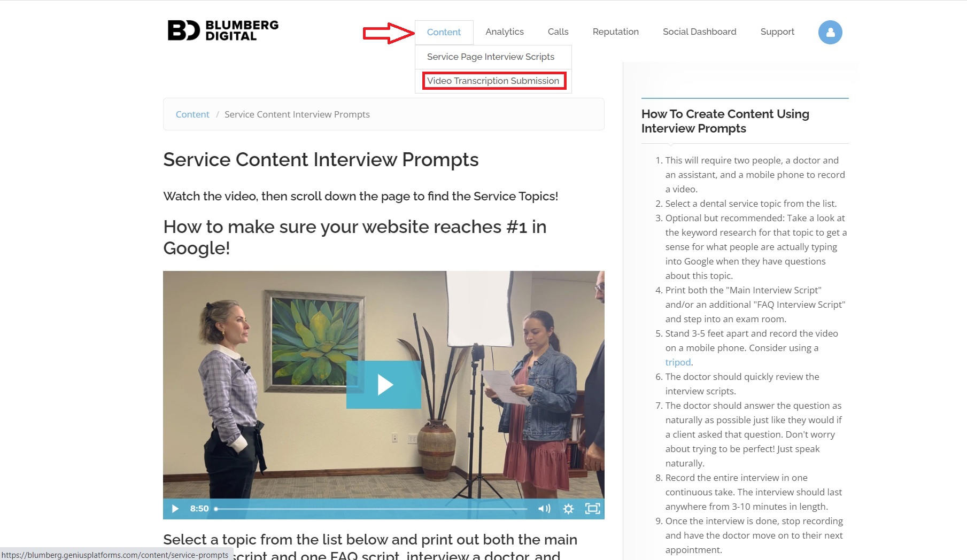
Task: Open the Social Dashboard page
Action: 700,32
